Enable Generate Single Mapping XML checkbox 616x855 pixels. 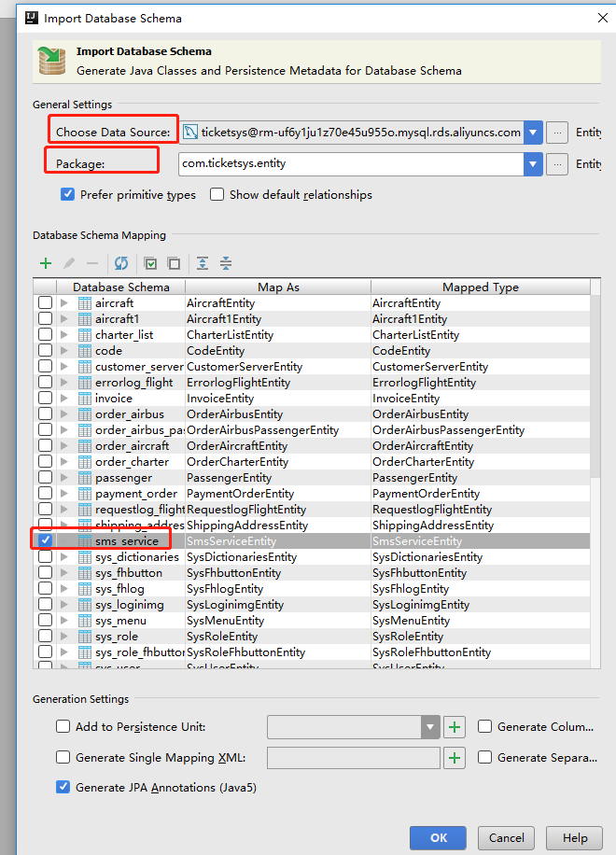click(x=63, y=757)
